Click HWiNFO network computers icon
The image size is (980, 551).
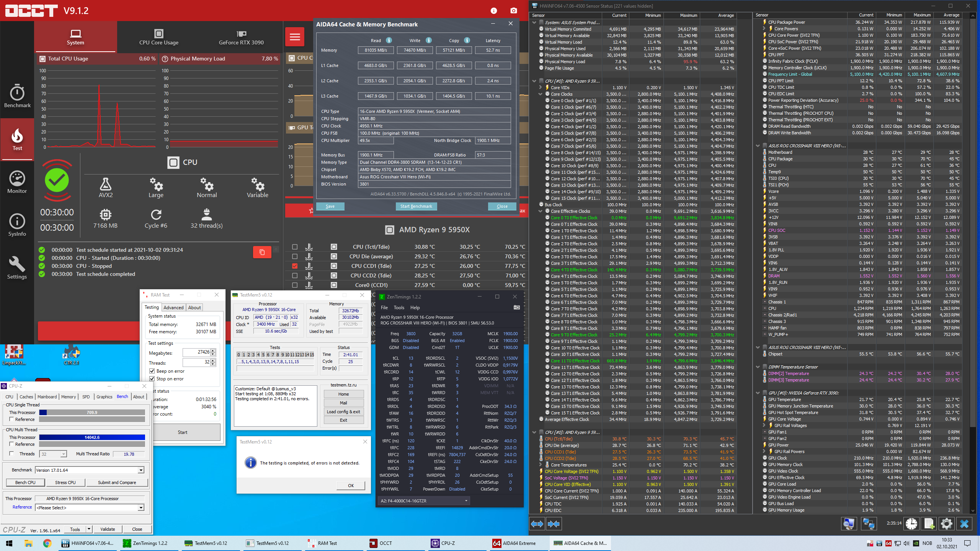click(x=868, y=523)
